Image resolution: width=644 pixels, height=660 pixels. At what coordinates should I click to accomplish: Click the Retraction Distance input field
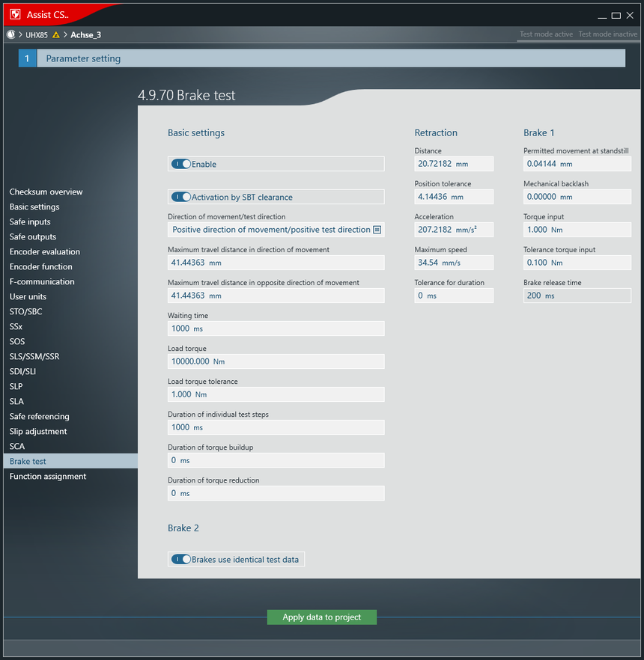pyautogui.click(x=454, y=164)
